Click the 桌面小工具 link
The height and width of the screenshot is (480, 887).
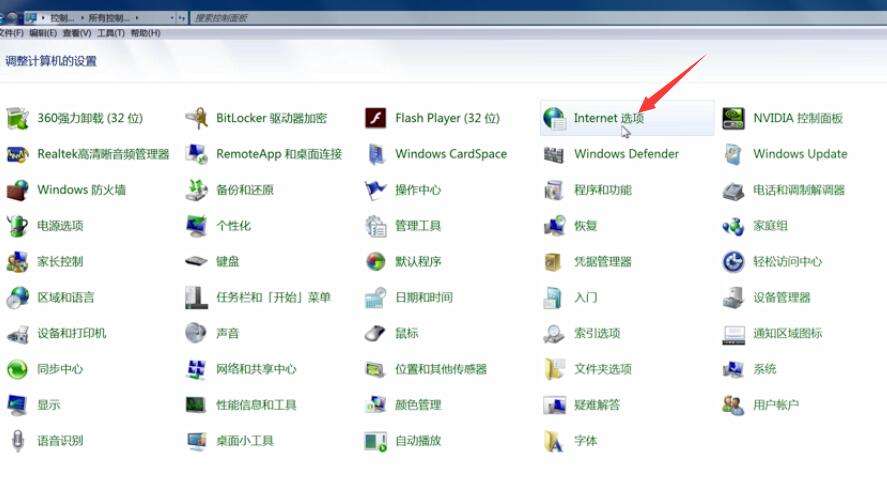point(244,440)
